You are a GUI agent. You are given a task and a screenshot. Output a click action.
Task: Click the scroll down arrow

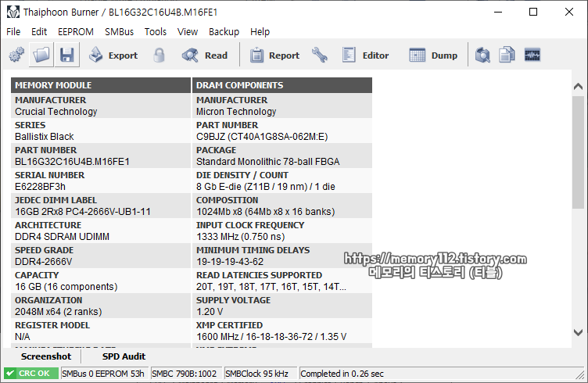pyautogui.click(x=579, y=332)
